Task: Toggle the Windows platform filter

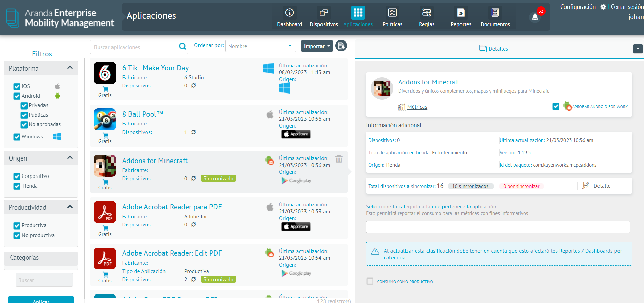Action: point(17,137)
